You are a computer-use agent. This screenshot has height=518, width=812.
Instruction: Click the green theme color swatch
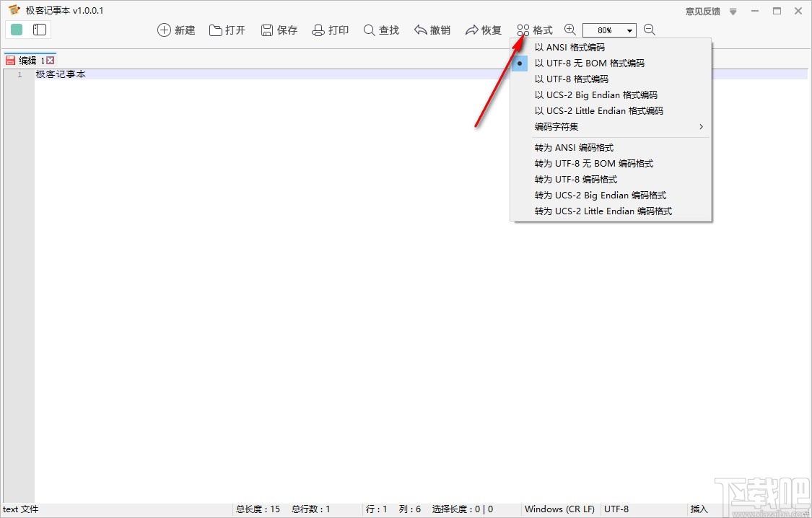coord(17,30)
